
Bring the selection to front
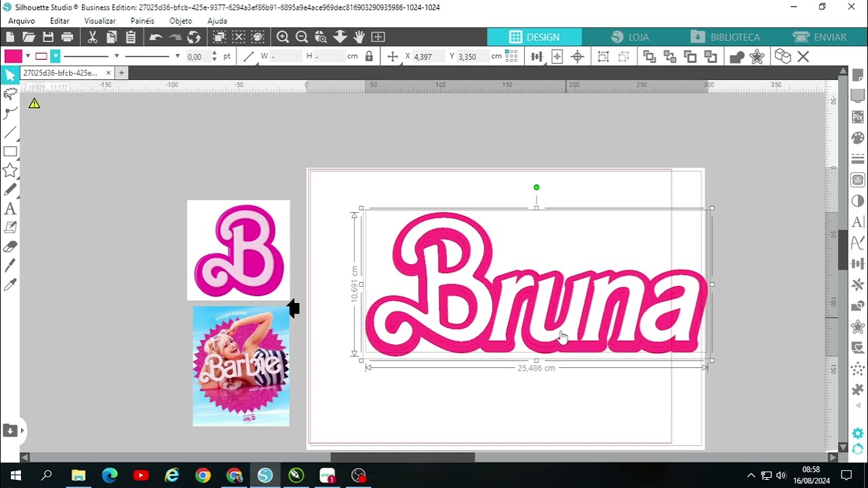pyautogui.click(x=649, y=57)
